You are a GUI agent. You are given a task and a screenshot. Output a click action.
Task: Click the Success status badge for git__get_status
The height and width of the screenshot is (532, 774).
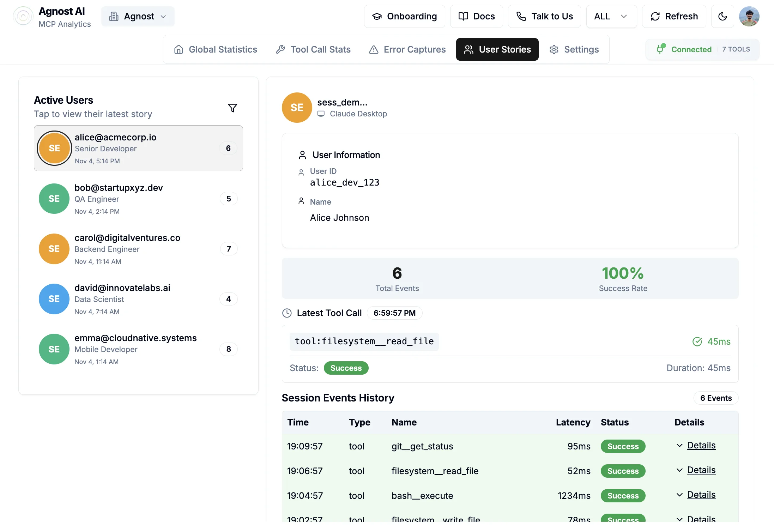623,446
